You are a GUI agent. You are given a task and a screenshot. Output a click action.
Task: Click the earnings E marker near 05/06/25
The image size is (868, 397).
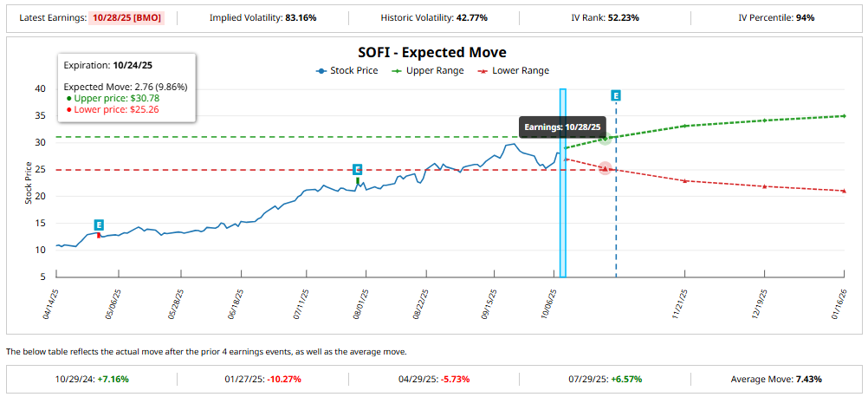coord(99,225)
